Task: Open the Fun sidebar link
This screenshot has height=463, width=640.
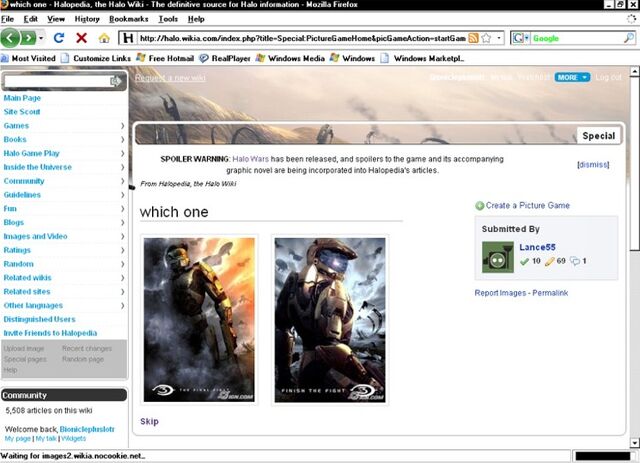Action: (10, 209)
